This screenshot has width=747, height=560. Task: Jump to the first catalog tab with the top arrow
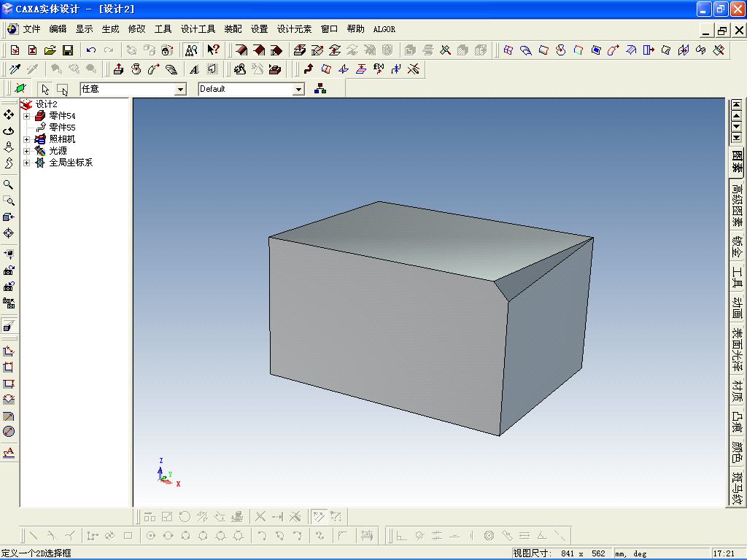tap(736, 104)
